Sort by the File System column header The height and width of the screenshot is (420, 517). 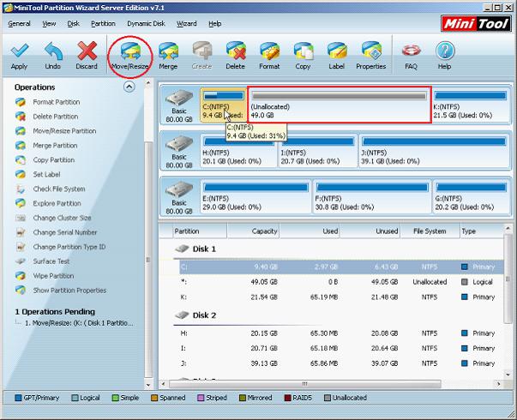point(430,231)
